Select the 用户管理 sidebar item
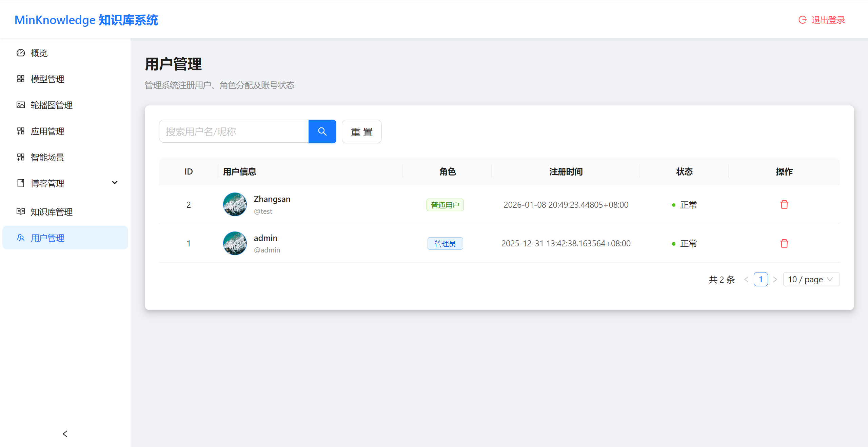Screen dimensions: 868x447 point(47,238)
